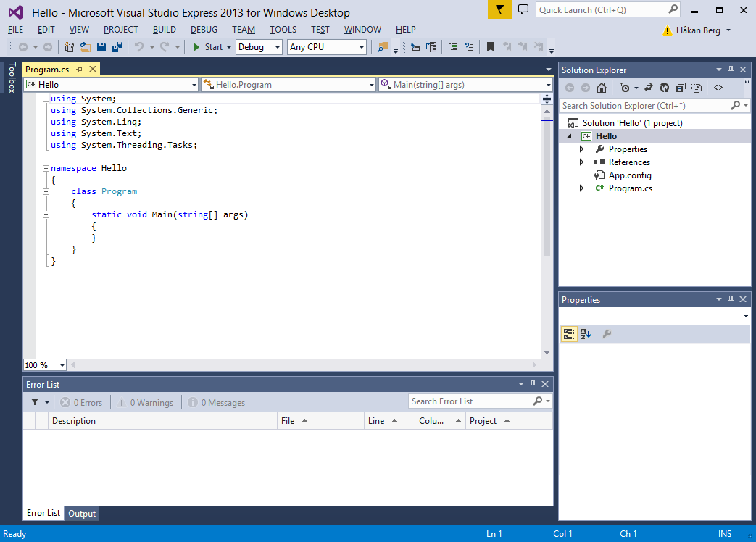Toggle the 0 Errors filter
756x542 pixels.
click(x=81, y=402)
